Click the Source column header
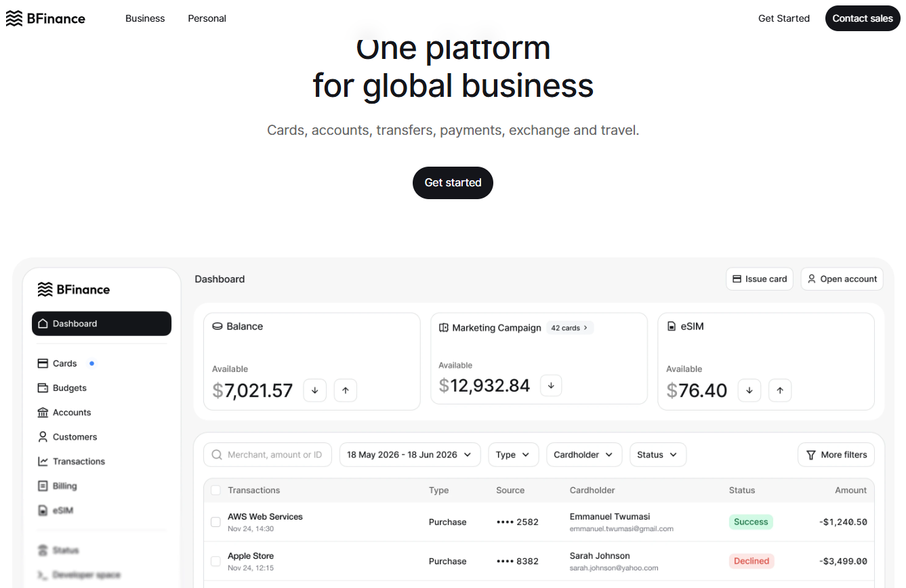 [510, 490]
